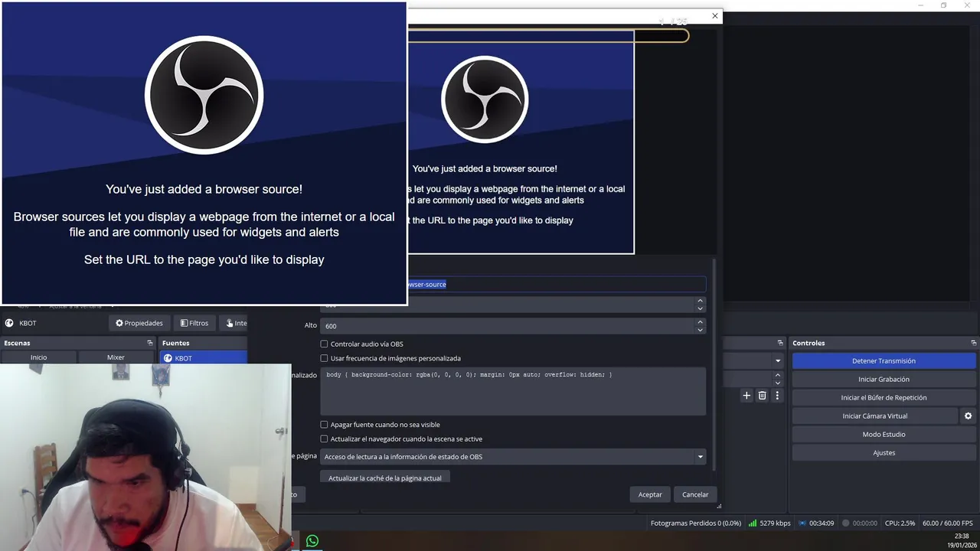This screenshot has height=551, width=980.
Task: Grab the dialog resize grip beside Cancelar
Action: coord(719,506)
